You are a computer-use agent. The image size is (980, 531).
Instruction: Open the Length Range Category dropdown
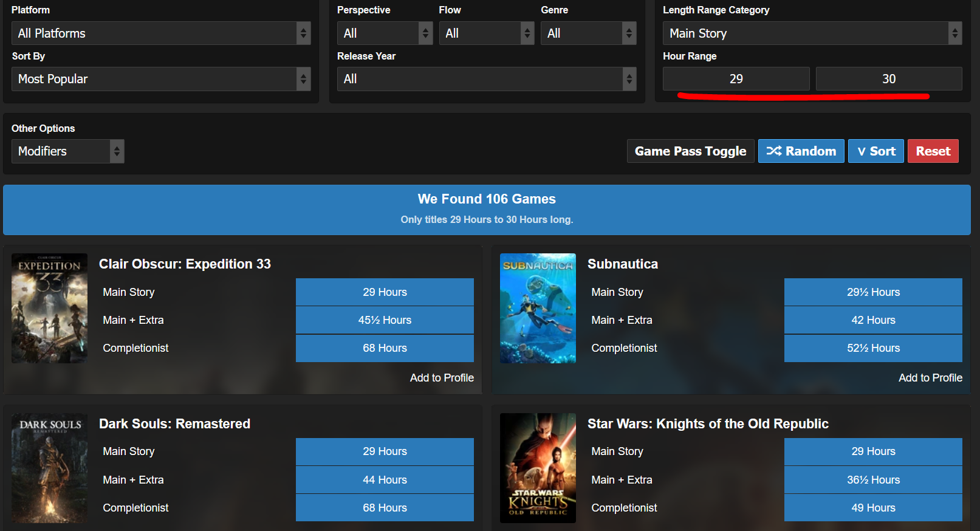pos(812,33)
